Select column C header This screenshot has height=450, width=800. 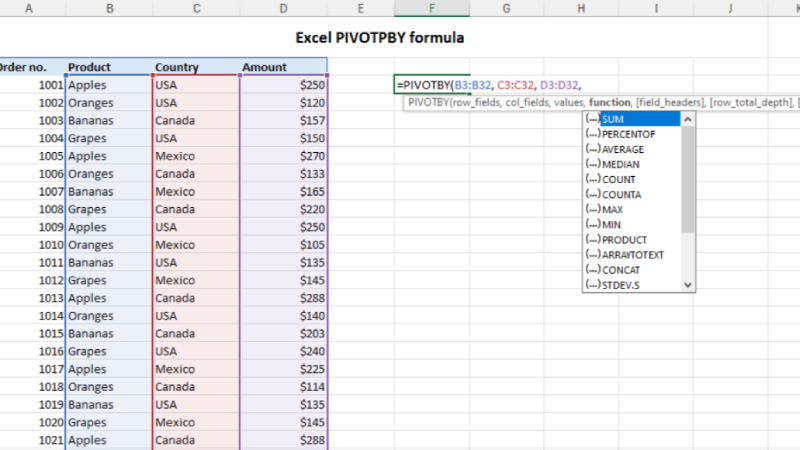(196, 8)
